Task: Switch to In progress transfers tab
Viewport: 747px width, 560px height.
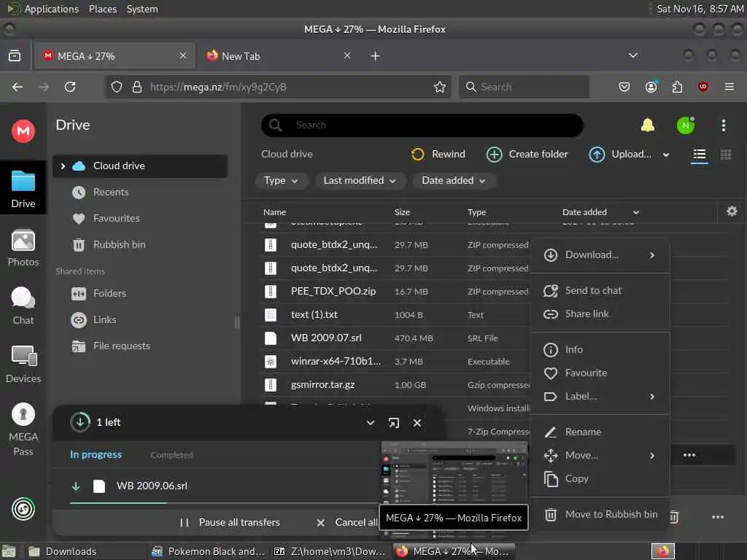Action: [x=96, y=455]
